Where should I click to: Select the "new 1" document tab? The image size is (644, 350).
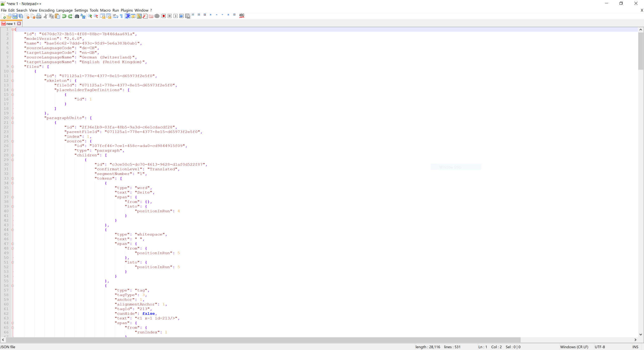(x=11, y=24)
